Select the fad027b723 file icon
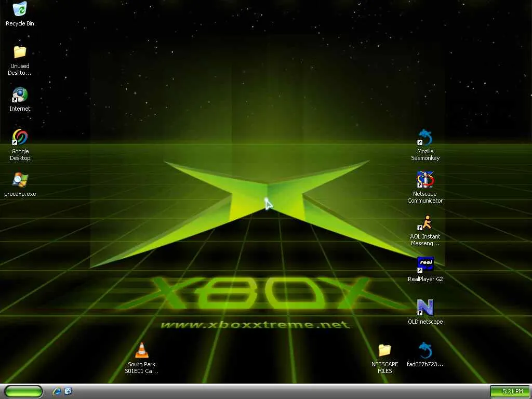 (x=425, y=350)
